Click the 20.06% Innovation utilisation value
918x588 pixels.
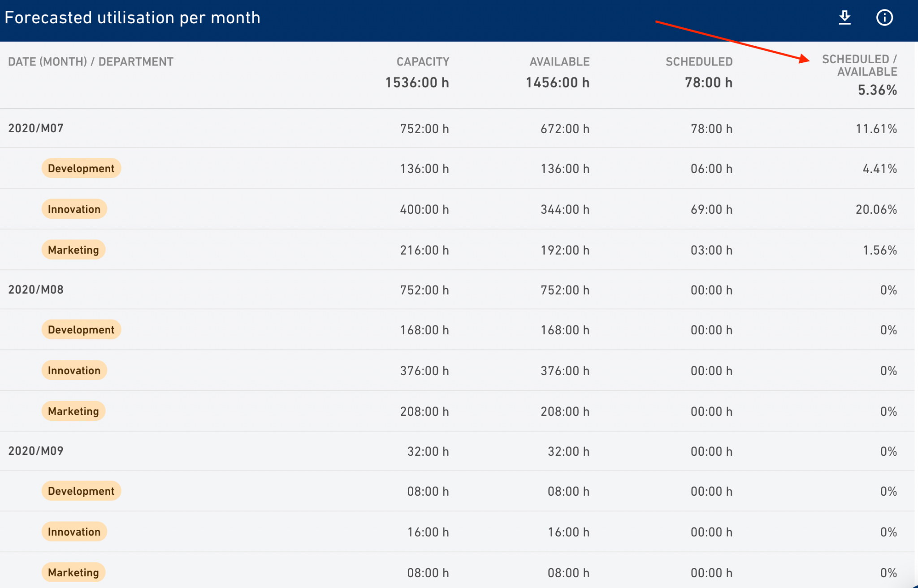(x=876, y=209)
